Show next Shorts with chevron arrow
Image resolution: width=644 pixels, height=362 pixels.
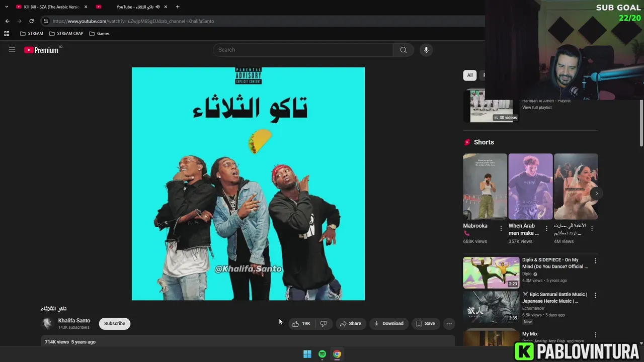click(x=596, y=193)
